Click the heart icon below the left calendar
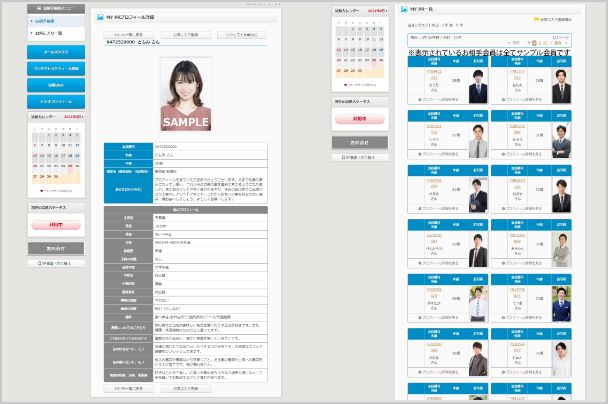Image resolution: width=608 pixels, height=404 pixels. (42, 189)
